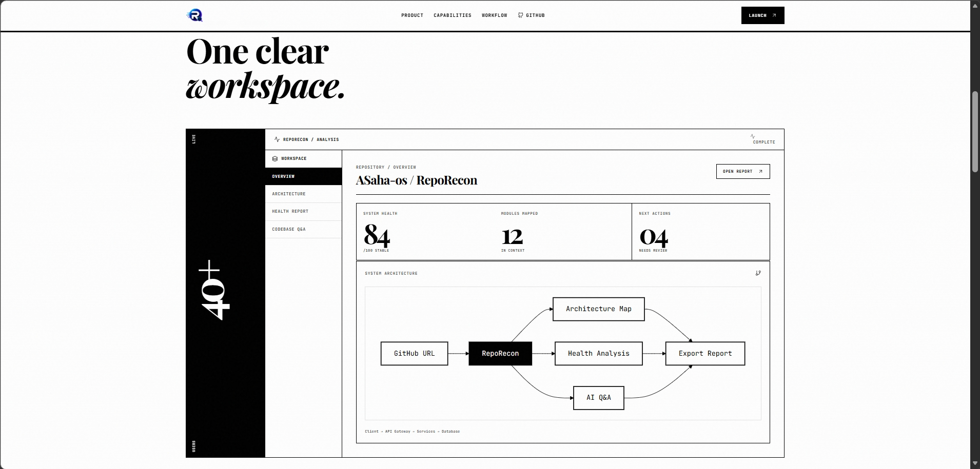Go to the WORKFLOW nav link
Viewport: 980px width, 469px height.
point(494,15)
